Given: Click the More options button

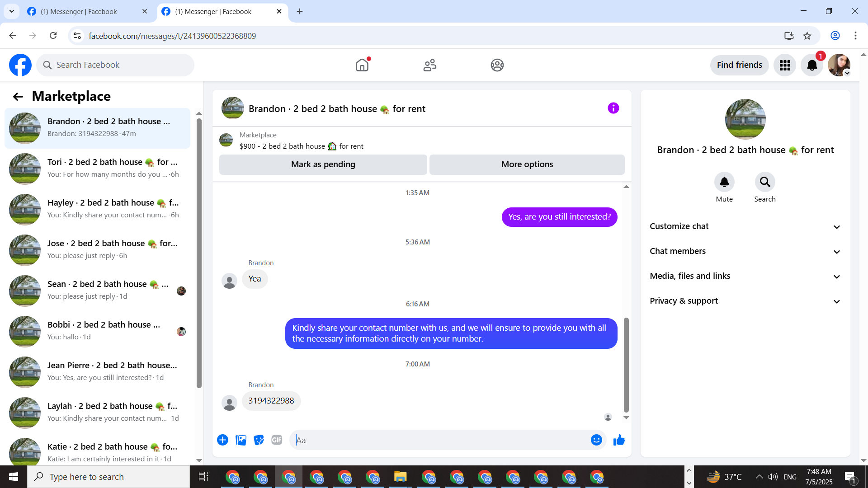Looking at the screenshot, I should [x=527, y=164].
